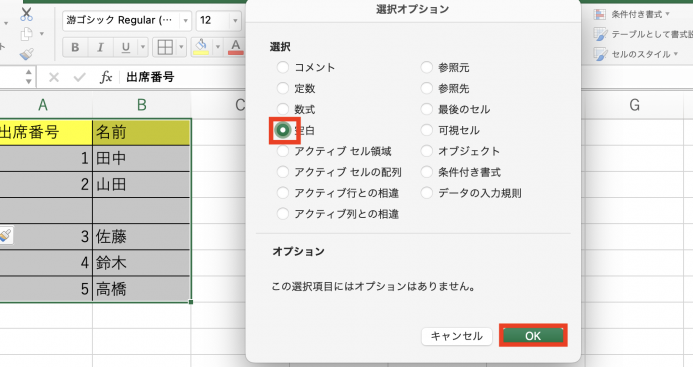This screenshot has height=367, width=693.
Task: Click cell containing 鈴木
Action: tap(141, 263)
